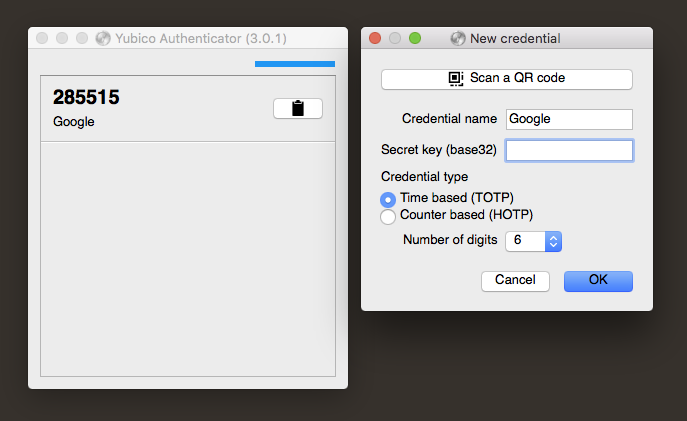The image size is (687, 421).
Task: Click the New credential window icon
Action: 458,39
